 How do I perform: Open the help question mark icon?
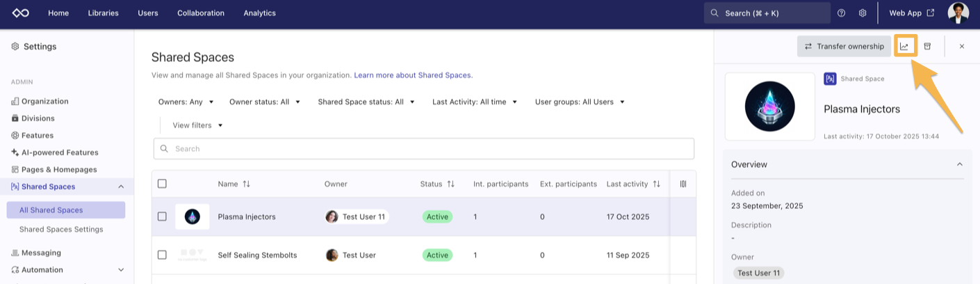click(841, 13)
